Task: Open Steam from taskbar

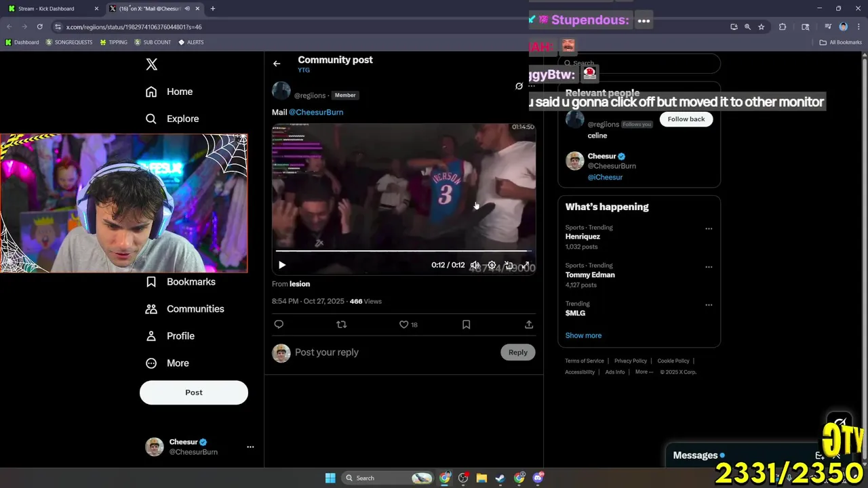Action: pyautogui.click(x=500, y=478)
